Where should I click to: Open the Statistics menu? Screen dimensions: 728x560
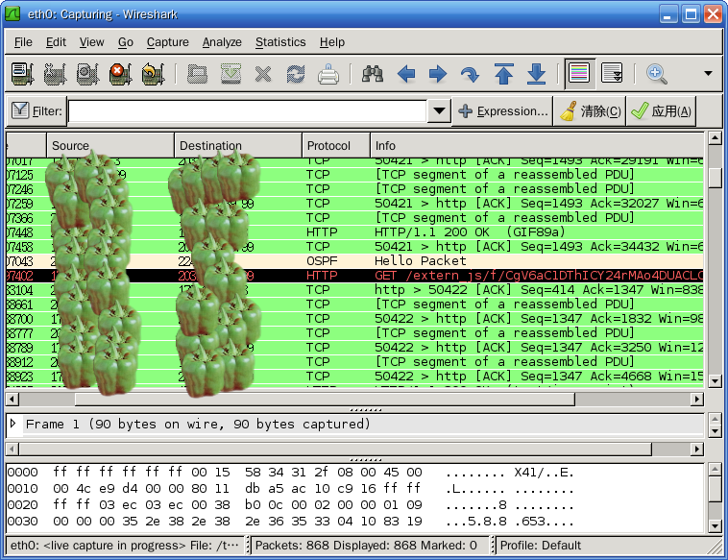pos(280,42)
